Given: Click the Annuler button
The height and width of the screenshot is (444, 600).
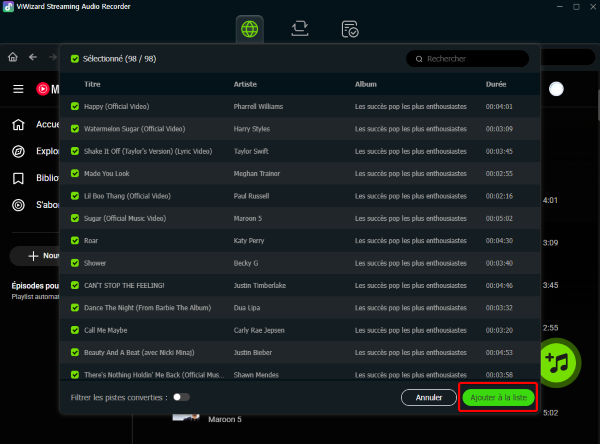Looking at the screenshot, I should pos(429,397).
